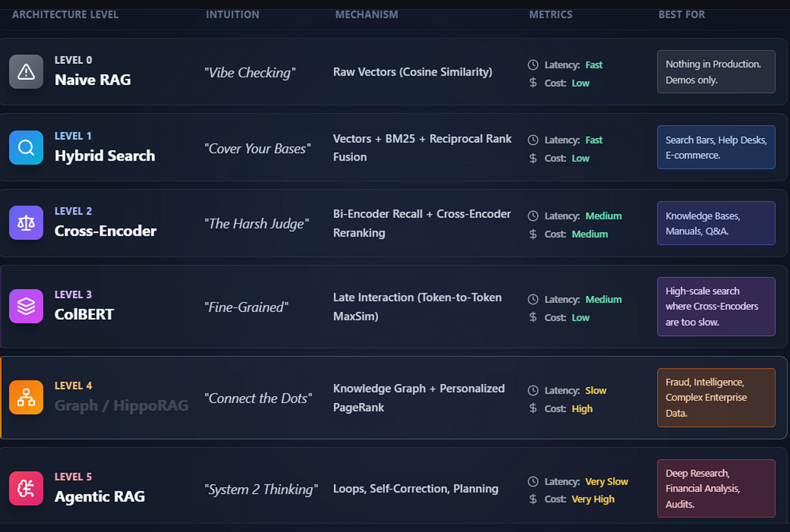The image size is (790, 532).
Task: Click Loops, Self-Correction, Planning text
Action: point(415,489)
